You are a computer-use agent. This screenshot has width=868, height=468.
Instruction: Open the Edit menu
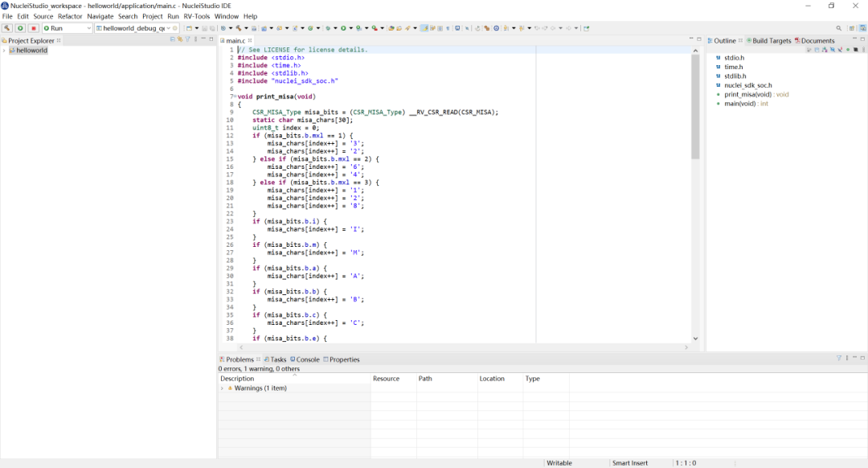click(23, 17)
